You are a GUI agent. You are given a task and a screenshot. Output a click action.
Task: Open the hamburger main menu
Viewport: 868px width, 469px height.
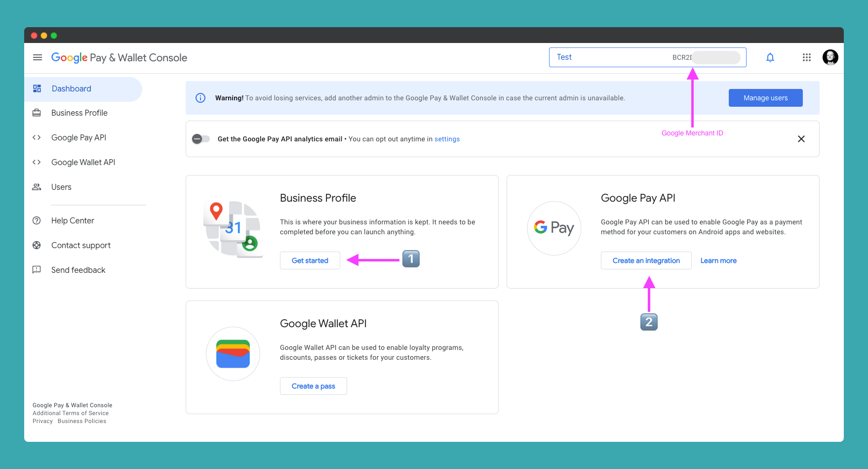click(x=38, y=58)
